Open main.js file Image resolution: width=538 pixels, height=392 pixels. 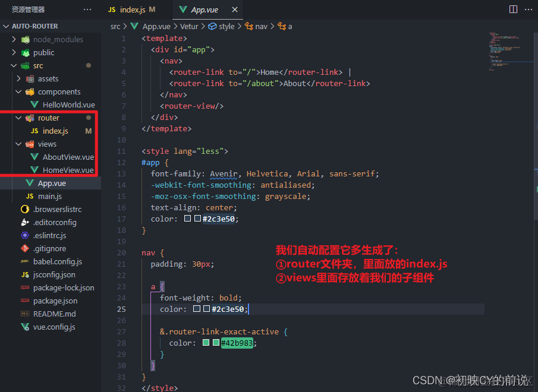51,197
